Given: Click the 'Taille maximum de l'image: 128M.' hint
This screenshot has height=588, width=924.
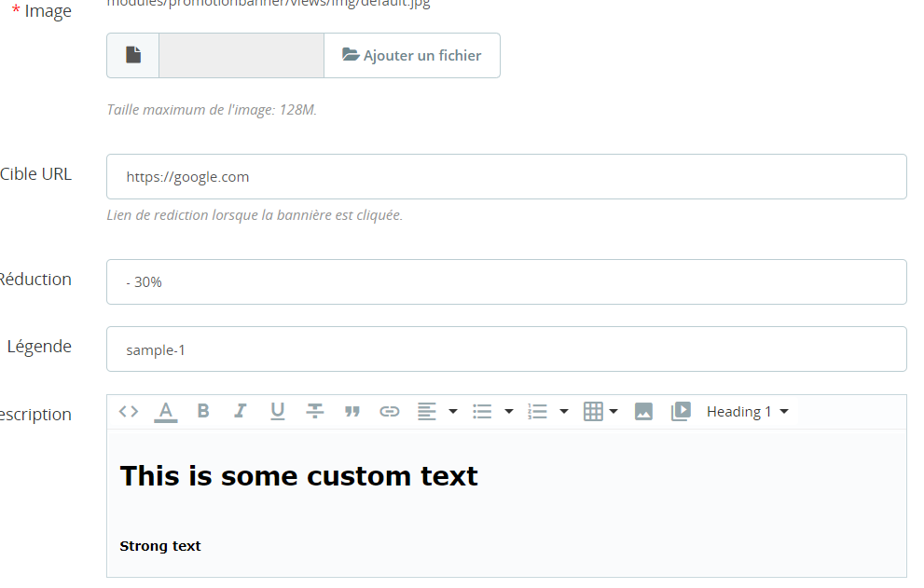Looking at the screenshot, I should pyautogui.click(x=212, y=110).
